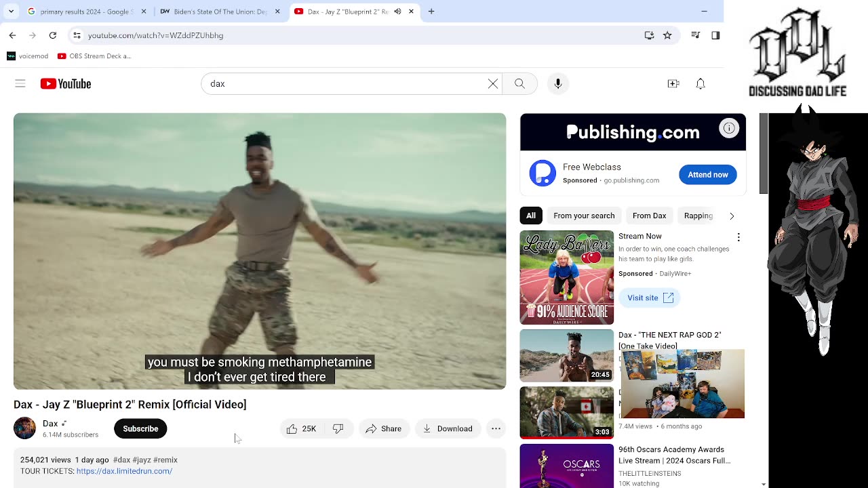The height and width of the screenshot is (488, 868).
Task: Install app icon in the address bar
Action: (x=649, y=35)
